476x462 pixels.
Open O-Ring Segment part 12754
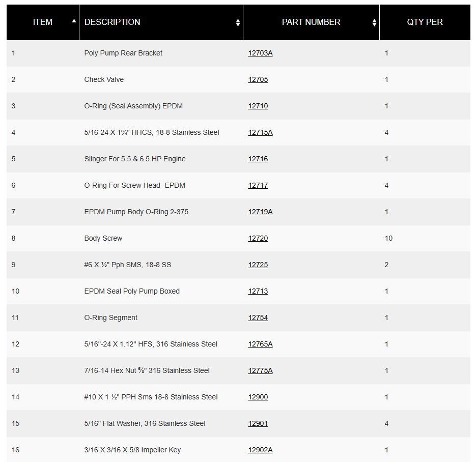[258, 317]
